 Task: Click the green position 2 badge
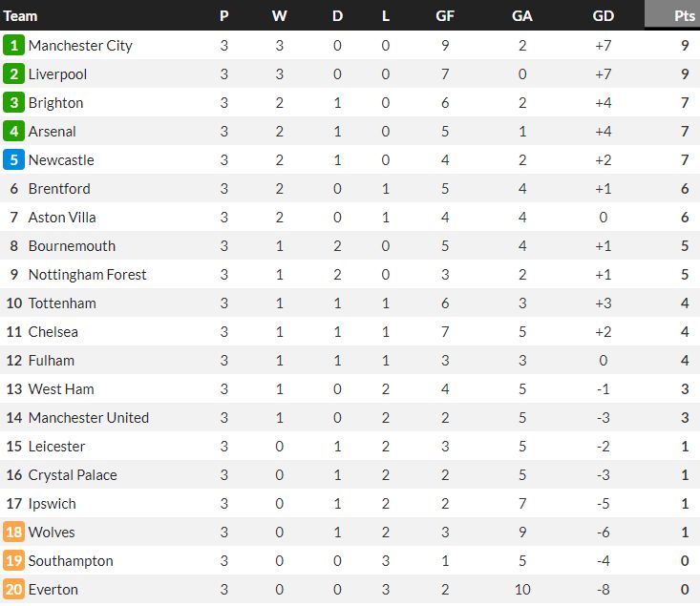[x=13, y=73]
